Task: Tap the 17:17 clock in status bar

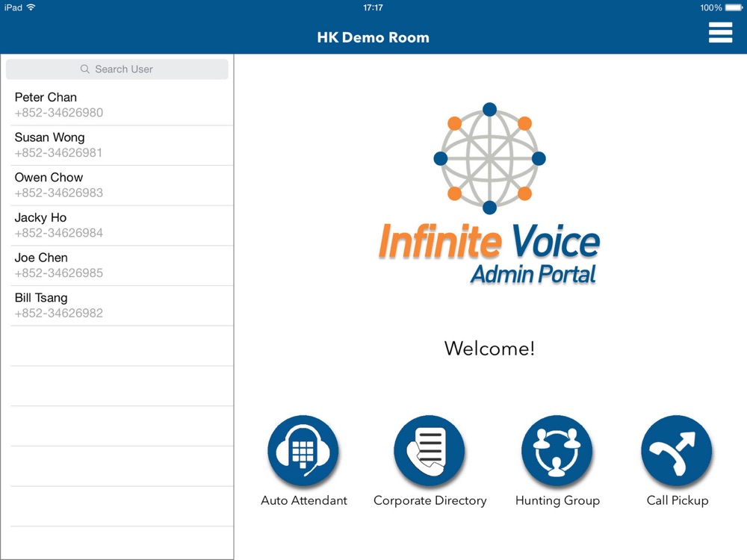Action: click(x=373, y=7)
